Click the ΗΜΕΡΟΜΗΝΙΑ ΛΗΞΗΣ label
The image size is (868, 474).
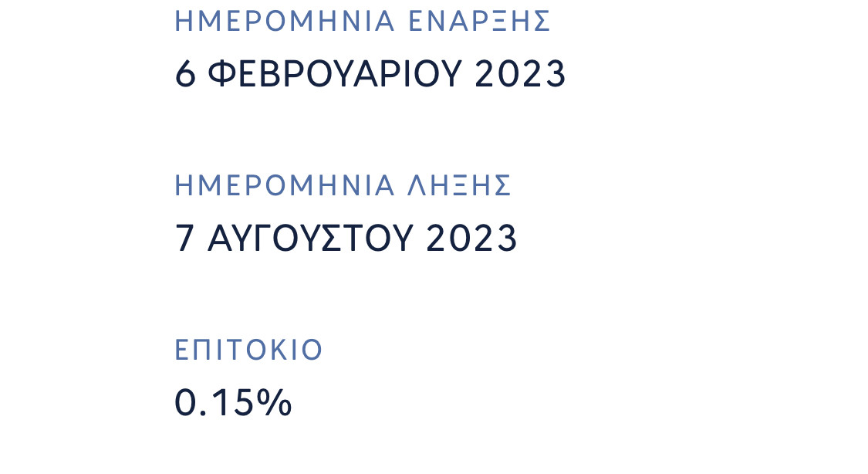click(x=343, y=186)
